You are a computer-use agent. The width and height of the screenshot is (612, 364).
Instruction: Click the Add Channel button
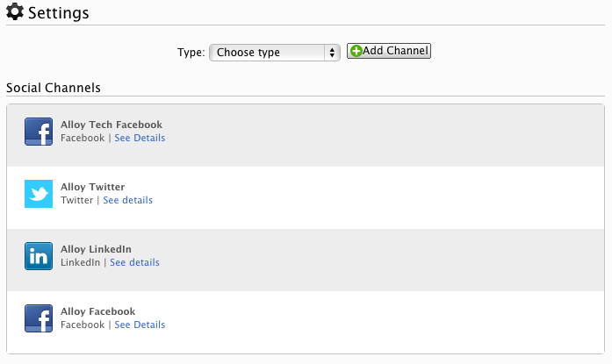(x=389, y=51)
